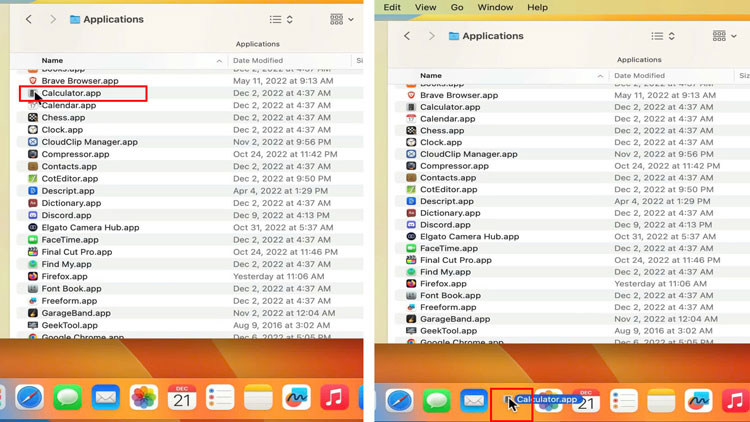
Task: Go back in the right Finder window
Action: point(407,36)
